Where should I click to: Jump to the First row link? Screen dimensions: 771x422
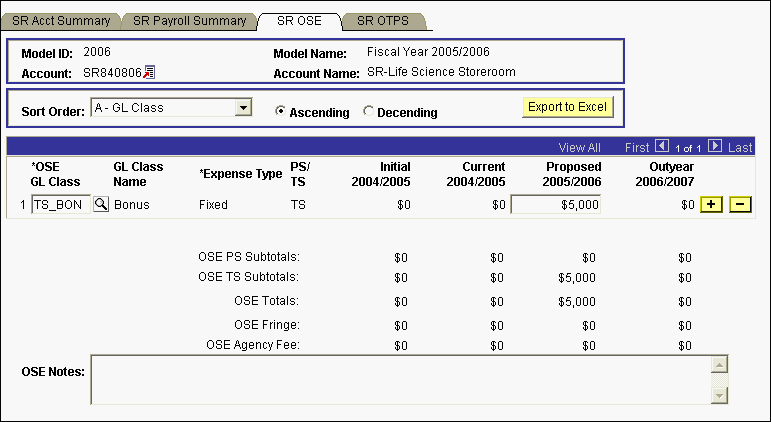tap(636, 147)
